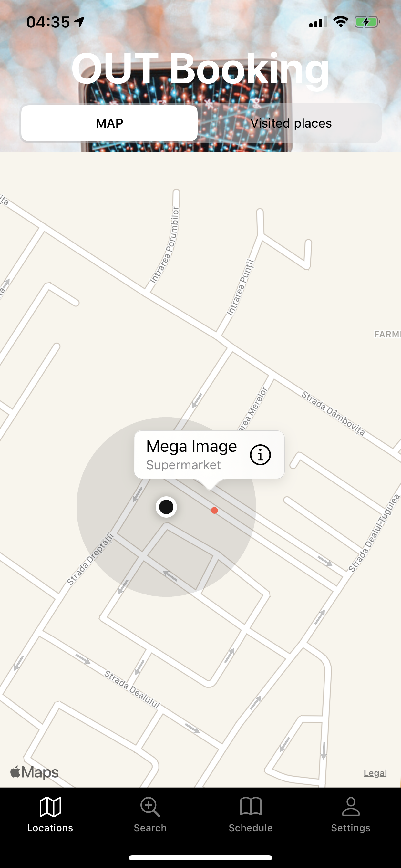Viewport: 401px width, 868px height.
Task: Tap the location arrow in the status bar
Action: [79, 22]
